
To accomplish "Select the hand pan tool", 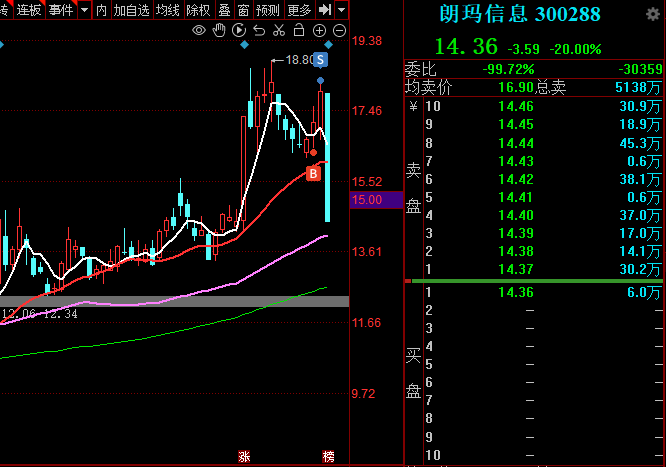I will pyautogui.click(x=220, y=32).
